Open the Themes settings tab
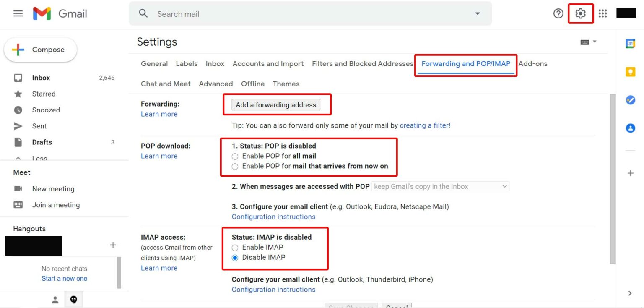This screenshot has height=308, width=644. (286, 84)
